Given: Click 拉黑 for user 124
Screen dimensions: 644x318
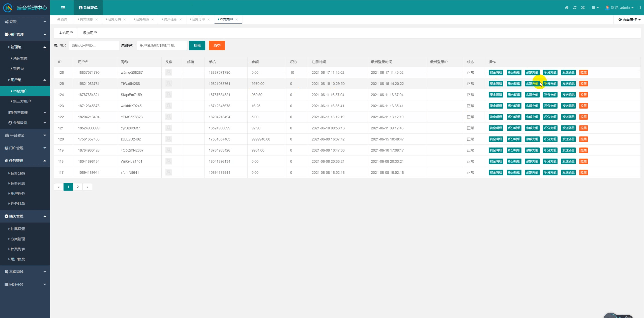Looking at the screenshot, I should [x=583, y=95].
